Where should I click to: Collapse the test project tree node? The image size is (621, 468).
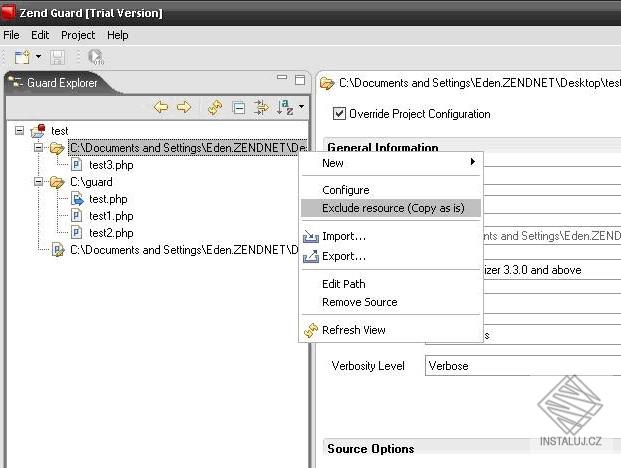click(19, 130)
